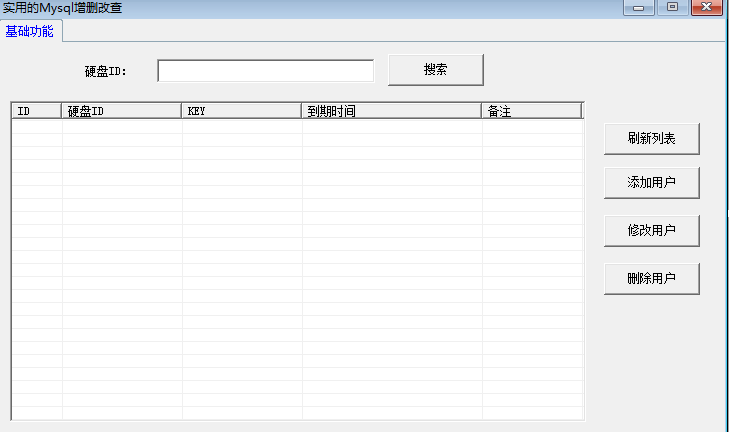Click the 硬盘ID search input field
Image resolution: width=729 pixels, height=432 pixels.
(x=265, y=71)
